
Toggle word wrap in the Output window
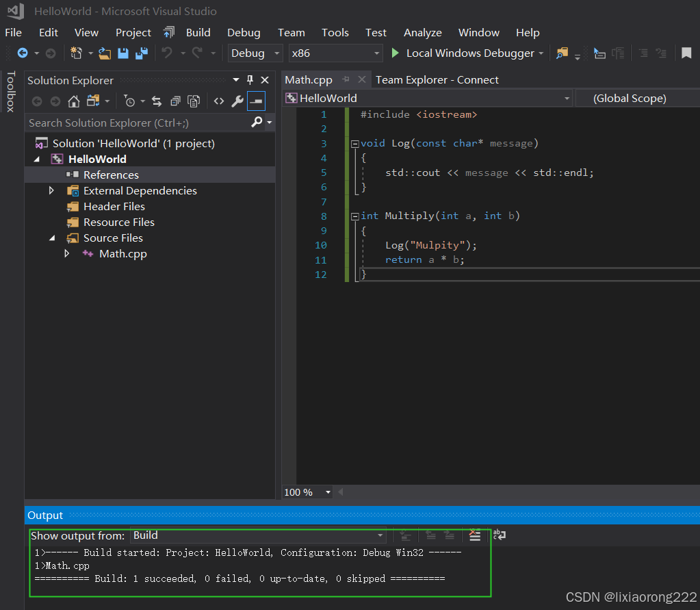pos(499,536)
